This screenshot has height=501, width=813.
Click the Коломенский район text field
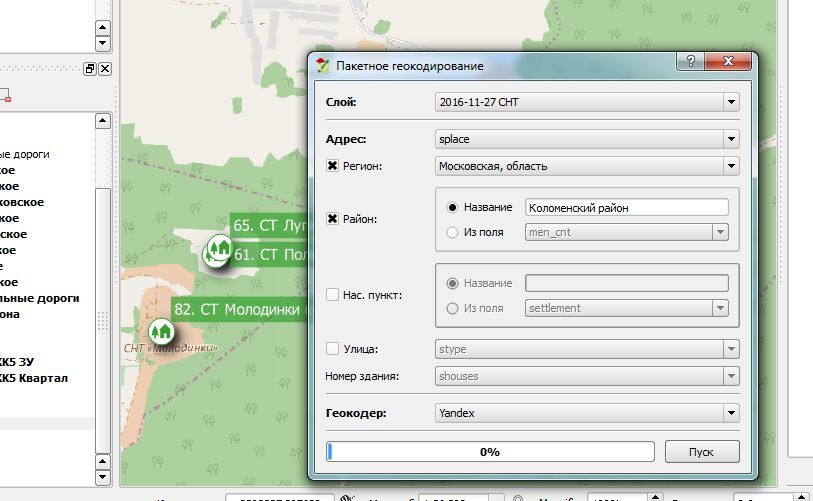click(627, 207)
